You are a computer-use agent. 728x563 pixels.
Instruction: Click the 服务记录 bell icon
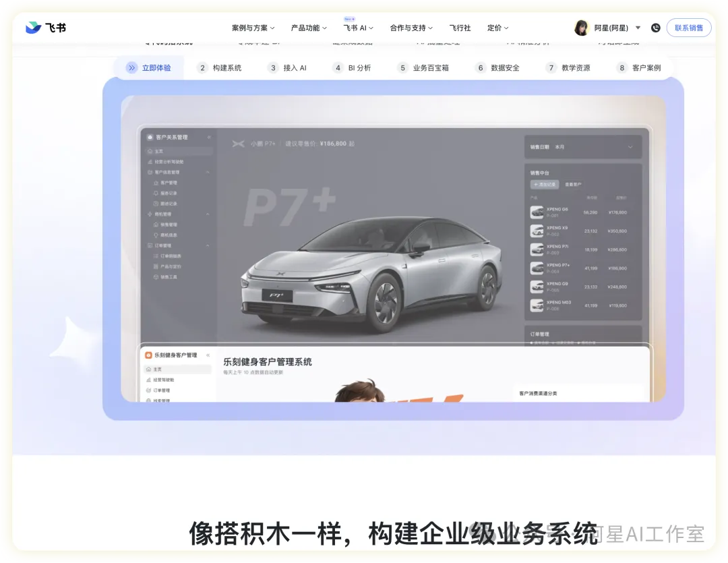coord(156,194)
